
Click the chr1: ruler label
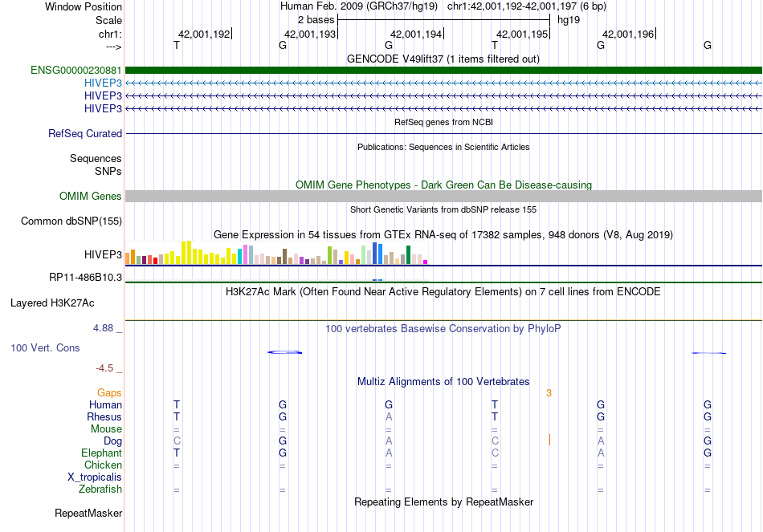coord(110,34)
